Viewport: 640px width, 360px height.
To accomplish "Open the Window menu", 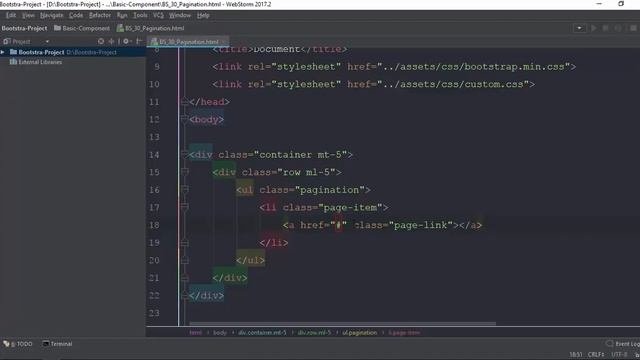I will pos(180,15).
